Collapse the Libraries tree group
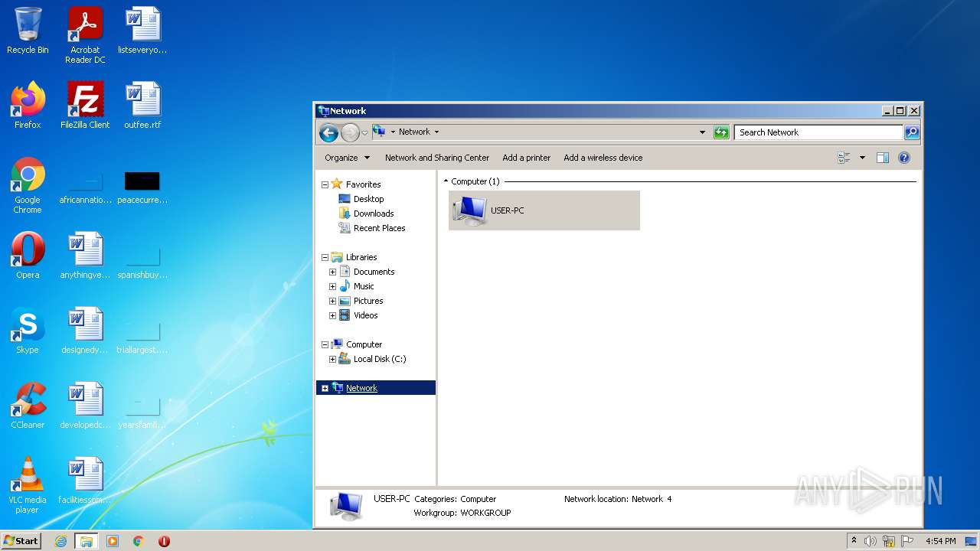This screenshot has width=980, height=551. click(325, 257)
